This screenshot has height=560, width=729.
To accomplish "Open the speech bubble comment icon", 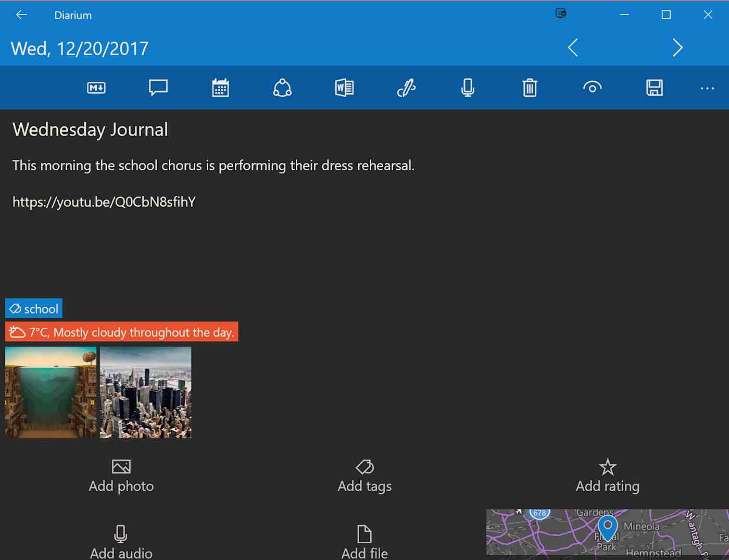I will coord(158,88).
